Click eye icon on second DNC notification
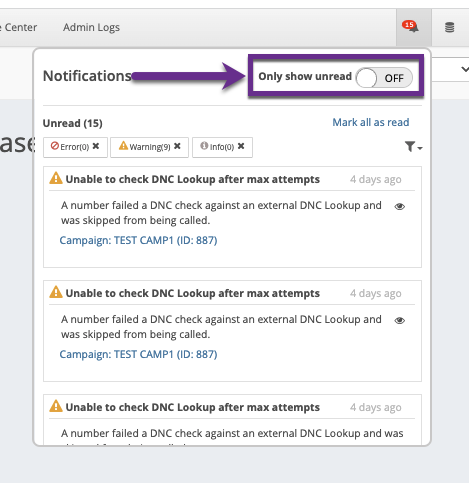This screenshot has height=483, width=469. 399,321
